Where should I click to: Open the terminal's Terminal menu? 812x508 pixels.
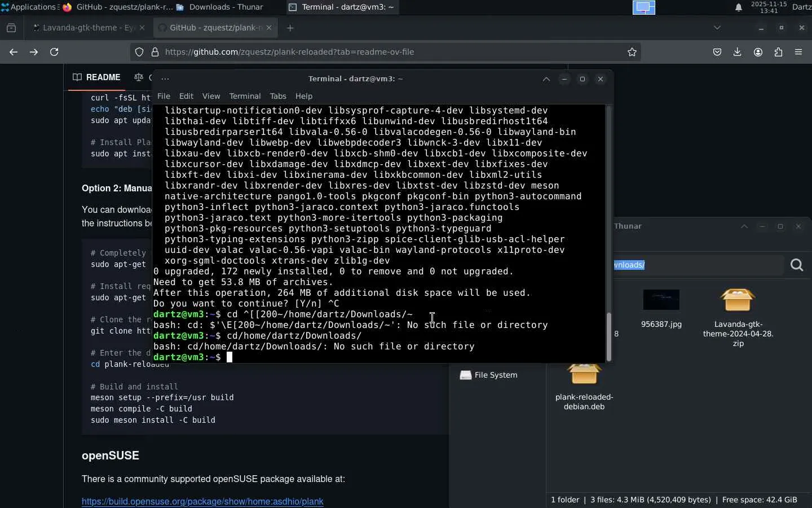[x=245, y=96]
